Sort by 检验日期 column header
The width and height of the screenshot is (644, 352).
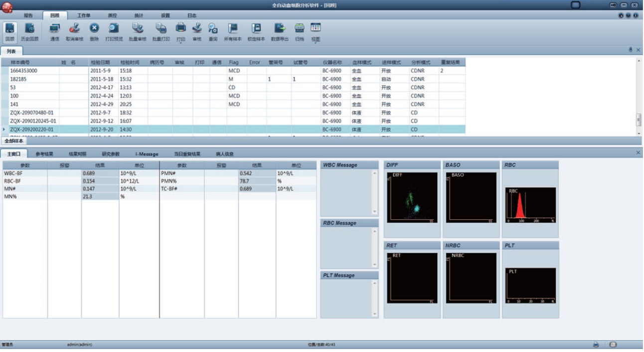pyautogui.click(x=100, y=62)
